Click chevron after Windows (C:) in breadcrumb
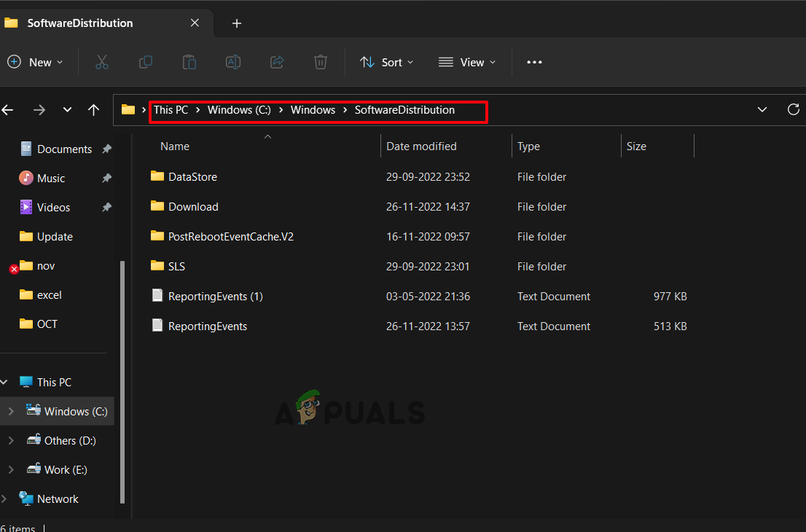 click(281, 110)
